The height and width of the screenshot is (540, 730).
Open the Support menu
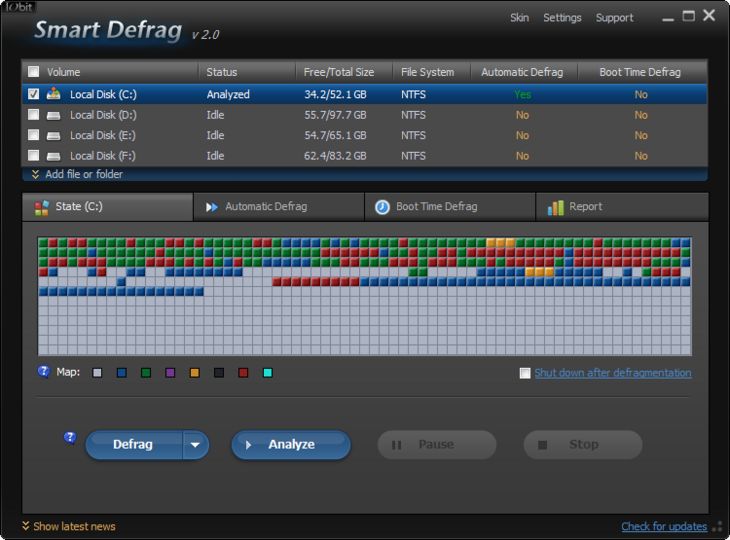point(615,18)
